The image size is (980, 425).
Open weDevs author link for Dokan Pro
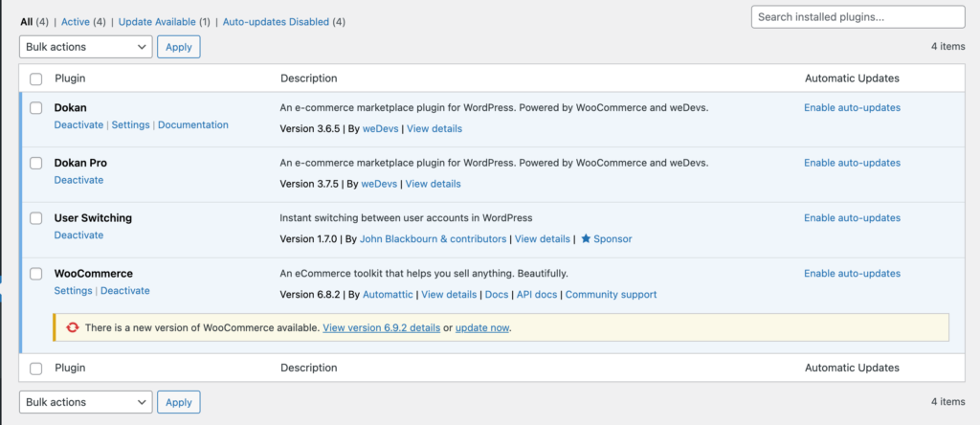coord(379,184)
